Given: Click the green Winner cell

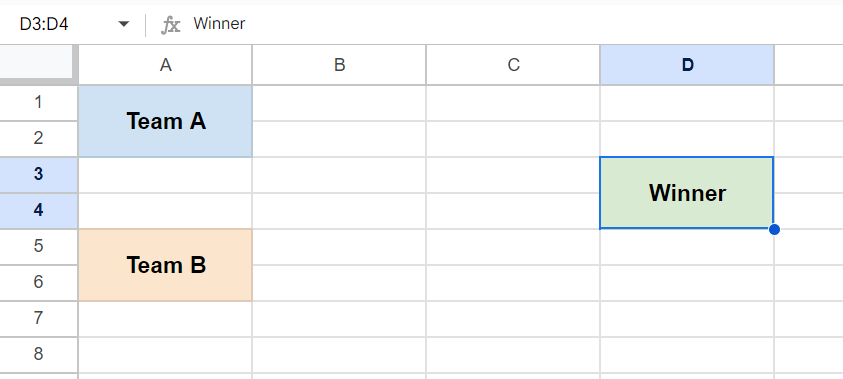Looking at the screenshot, I should [687, 193].
